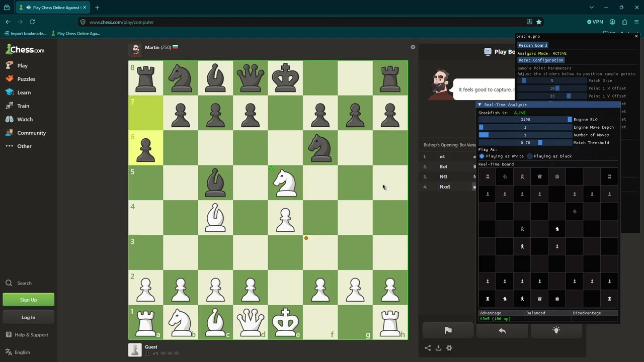
Task: Click the black bishop on c5
Action: click(215, 183)
